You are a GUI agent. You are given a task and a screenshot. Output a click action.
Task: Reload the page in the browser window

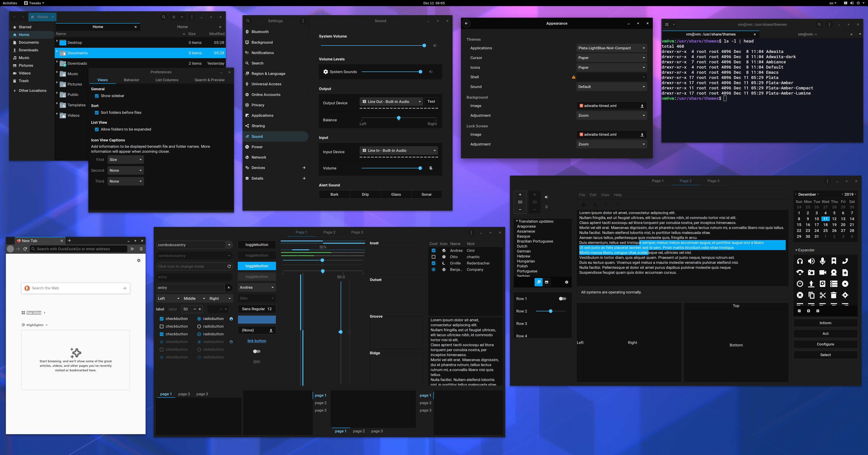tap(25, 249)
